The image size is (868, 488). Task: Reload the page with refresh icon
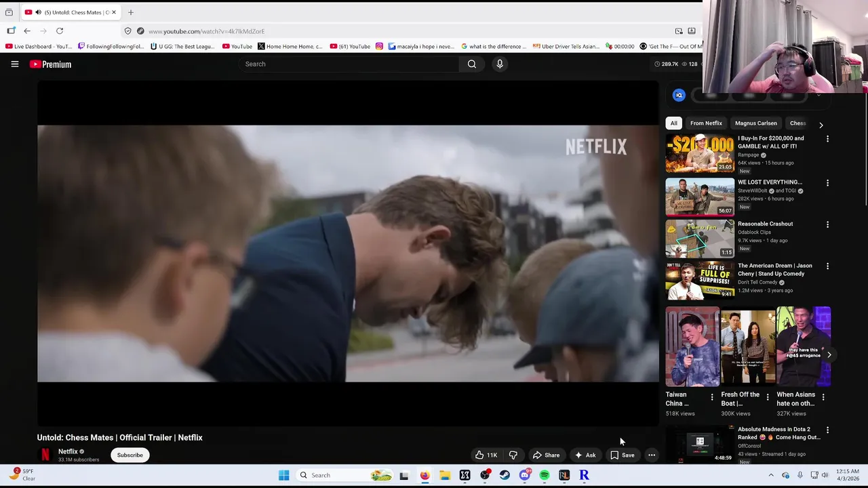(60, 31)
